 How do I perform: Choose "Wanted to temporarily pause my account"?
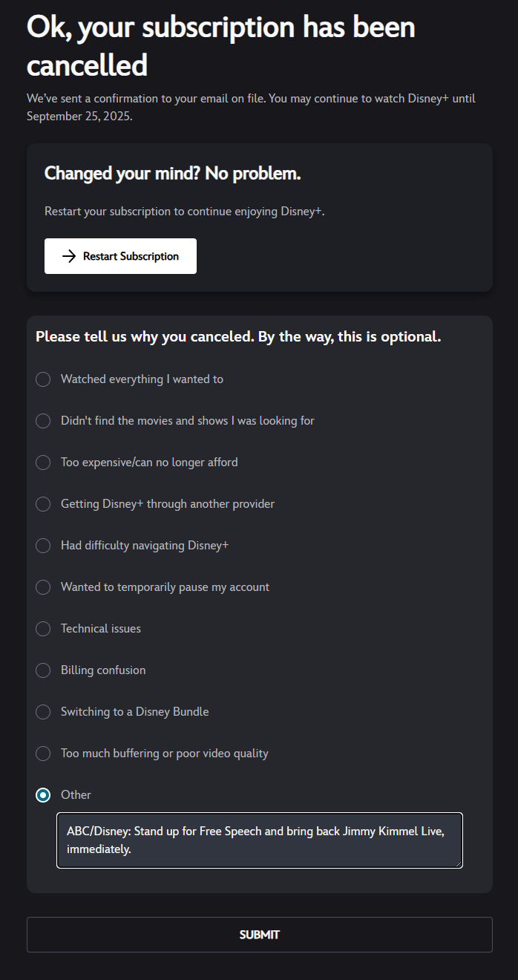click(44, 587)
